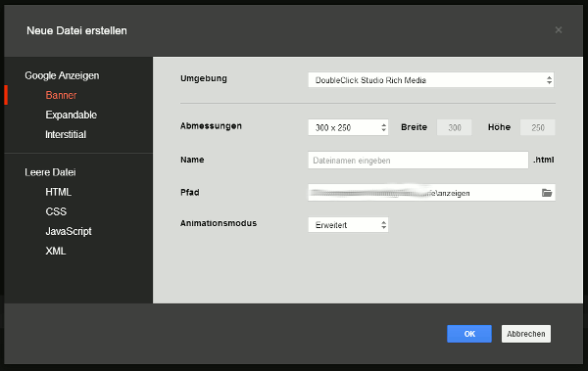Click the Animationsmodus label
The image size is (588, 371).
(219, 223)
